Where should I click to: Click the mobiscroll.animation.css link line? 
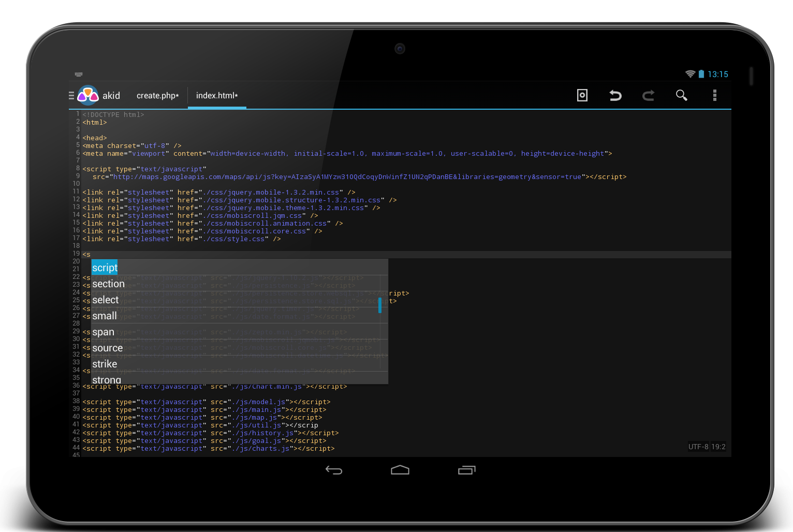coord(213,224)
